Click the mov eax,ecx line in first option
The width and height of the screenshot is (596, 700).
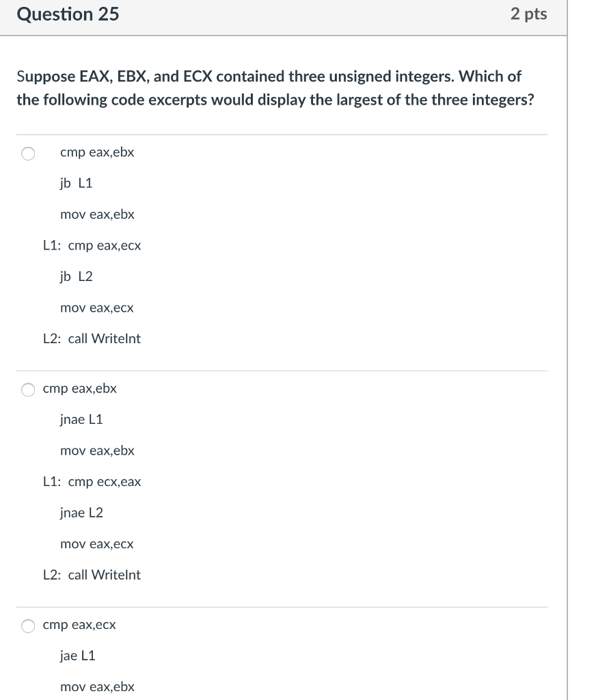96,308
